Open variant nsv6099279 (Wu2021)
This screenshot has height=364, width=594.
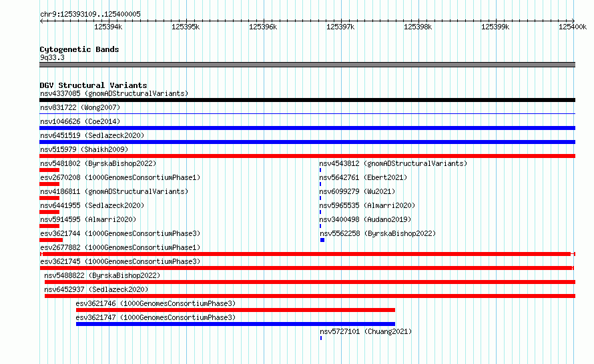click(x=357, y=191)
